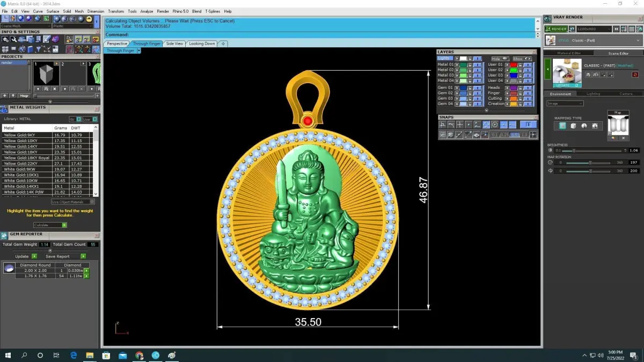Click the User 01 red color swatch

tap(514, 64)
